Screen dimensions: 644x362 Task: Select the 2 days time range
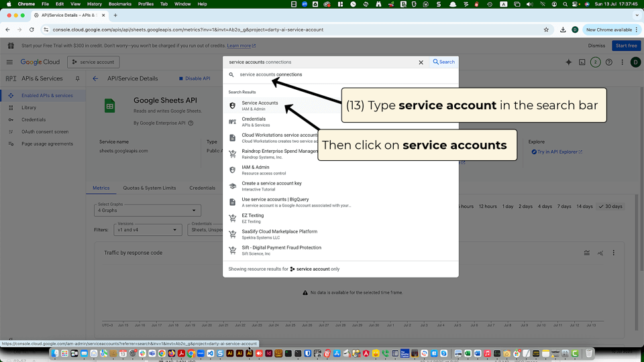(525, 206)
